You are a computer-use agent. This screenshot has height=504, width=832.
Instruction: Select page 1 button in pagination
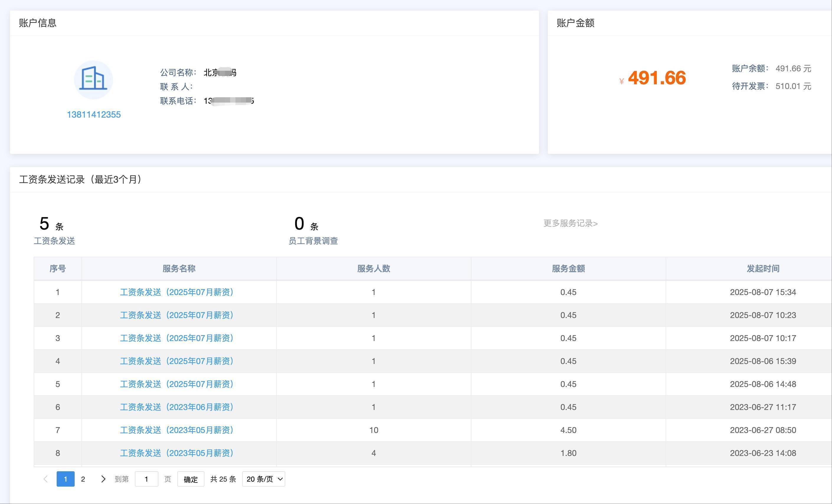coord(65,479)
